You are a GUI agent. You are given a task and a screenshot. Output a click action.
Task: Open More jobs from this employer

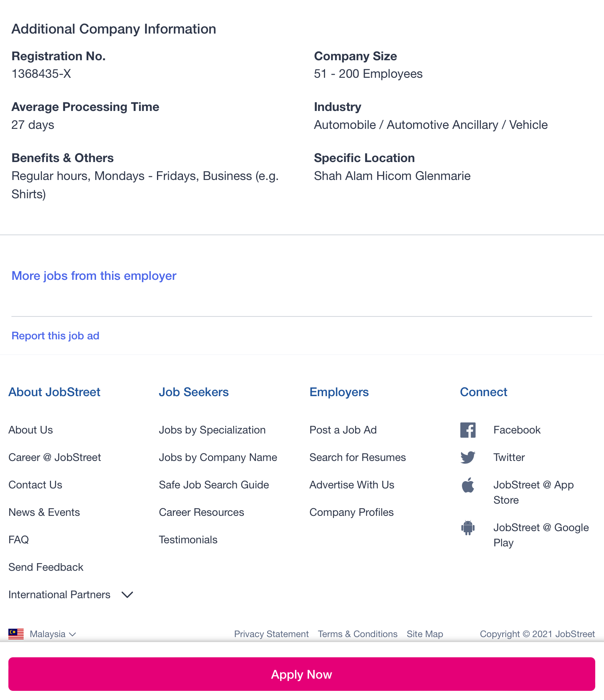pos(94,276)
